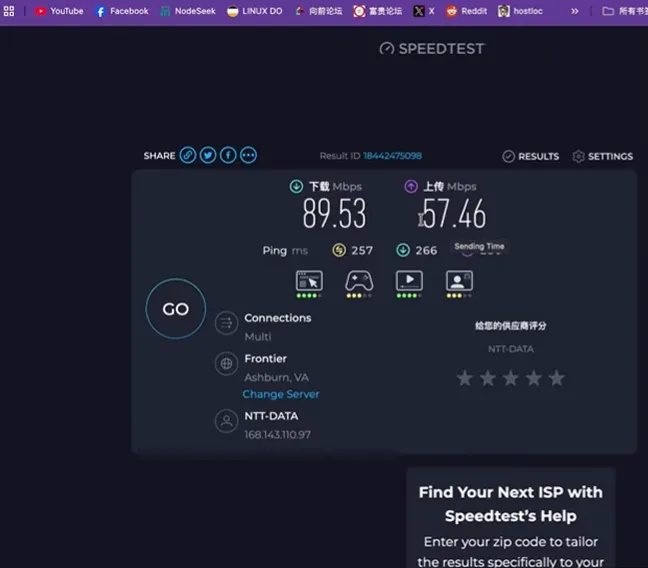Click the Change Server link
This screenshot has height=568, width=648.
pos(281,394)
